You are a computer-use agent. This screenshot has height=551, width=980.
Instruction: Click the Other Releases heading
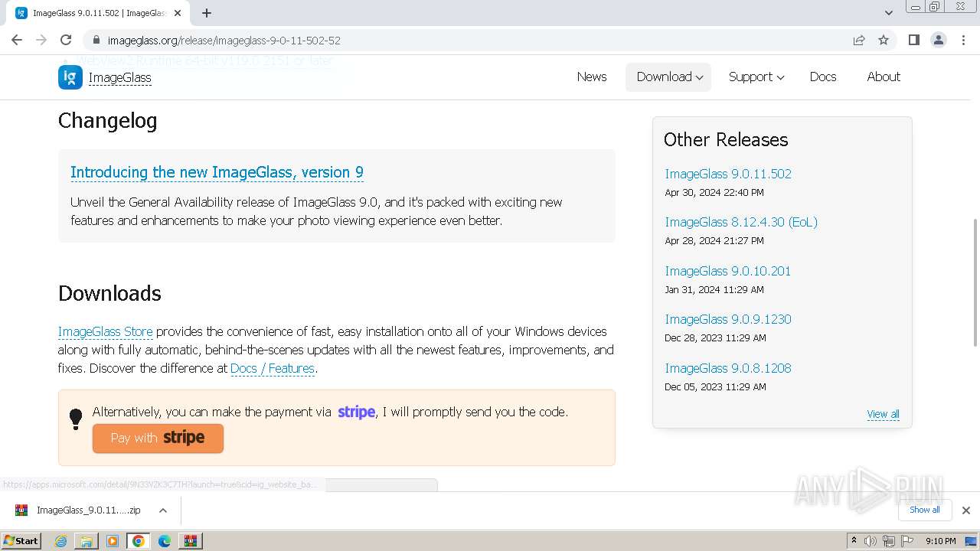pos(726,140)
